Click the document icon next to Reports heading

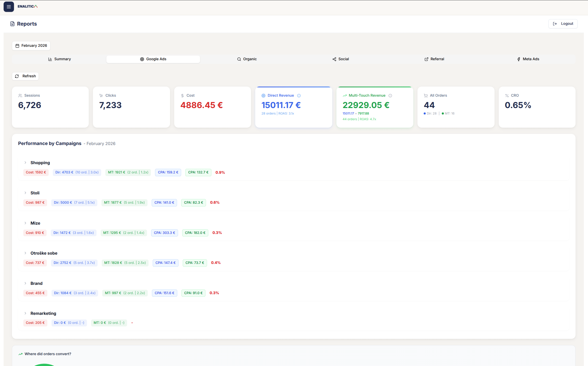[12, 24]
